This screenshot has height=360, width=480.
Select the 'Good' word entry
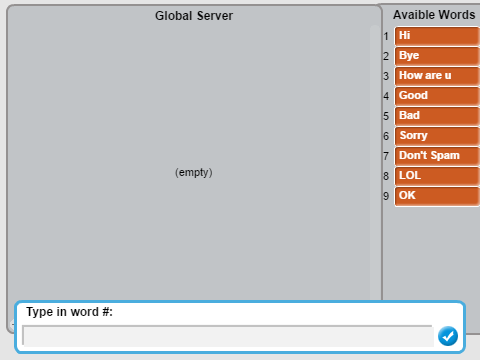tap(437, 96)
